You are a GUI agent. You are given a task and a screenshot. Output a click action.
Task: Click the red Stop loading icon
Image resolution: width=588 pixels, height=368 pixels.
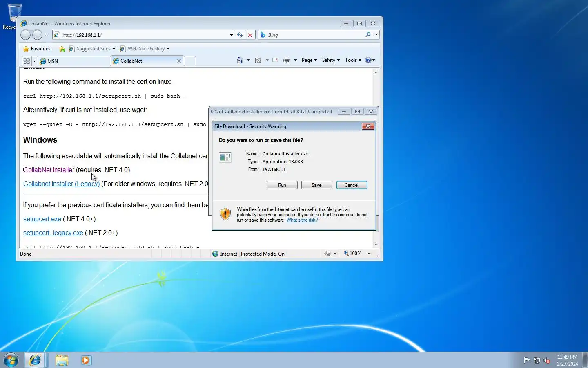tap(250, 35)
